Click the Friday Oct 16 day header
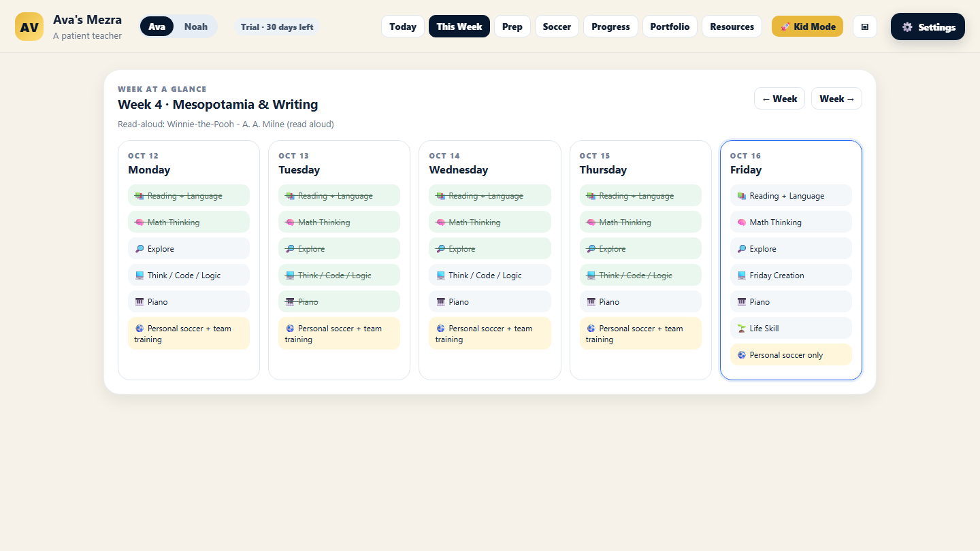Viewport: 980px width, 551px height. (x=746, y=164)
